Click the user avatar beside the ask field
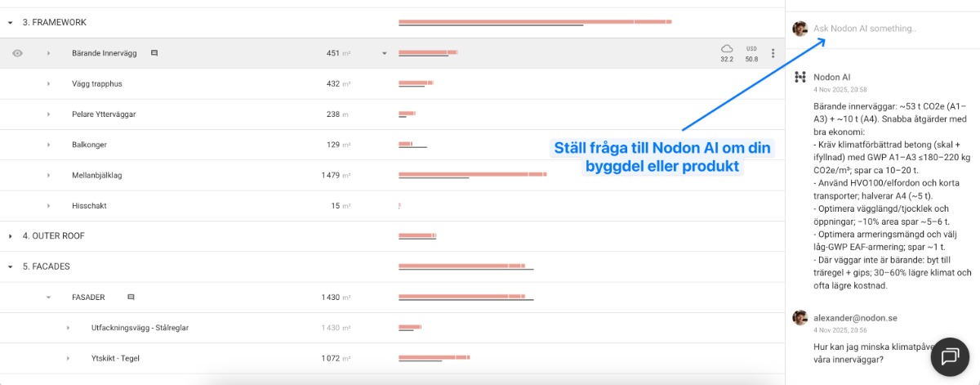The height and width of the screenshot is (385, 980). 800,29
